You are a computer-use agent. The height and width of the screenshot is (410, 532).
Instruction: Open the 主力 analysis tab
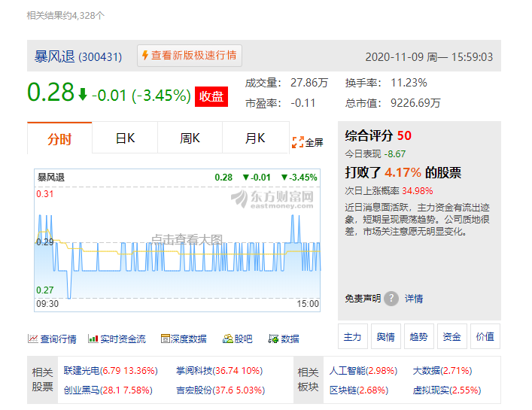point(352,336)
